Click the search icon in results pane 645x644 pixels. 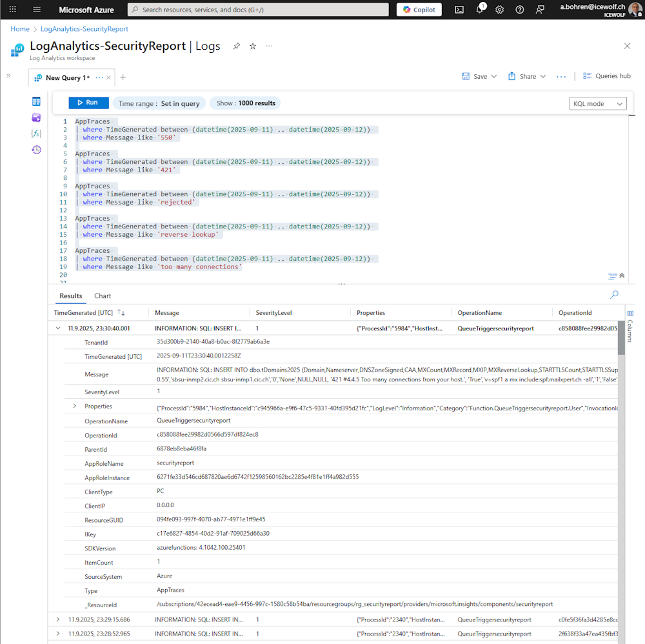click(x=614, y=295)
